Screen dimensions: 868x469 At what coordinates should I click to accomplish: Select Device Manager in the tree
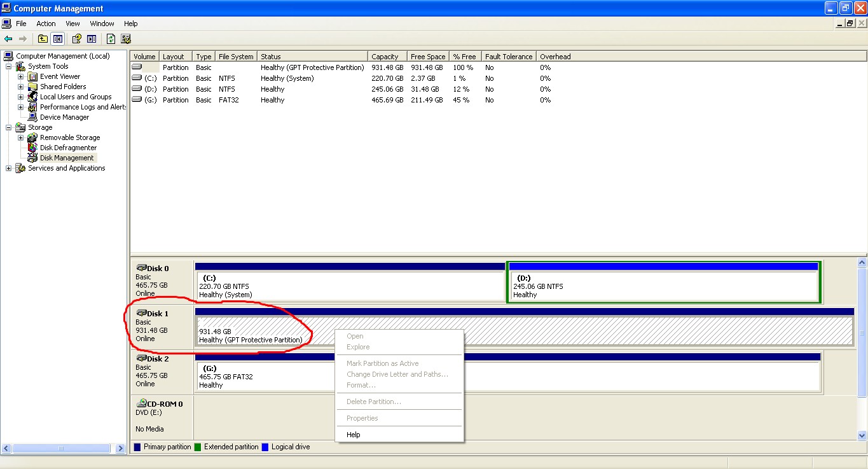point(64,117)
